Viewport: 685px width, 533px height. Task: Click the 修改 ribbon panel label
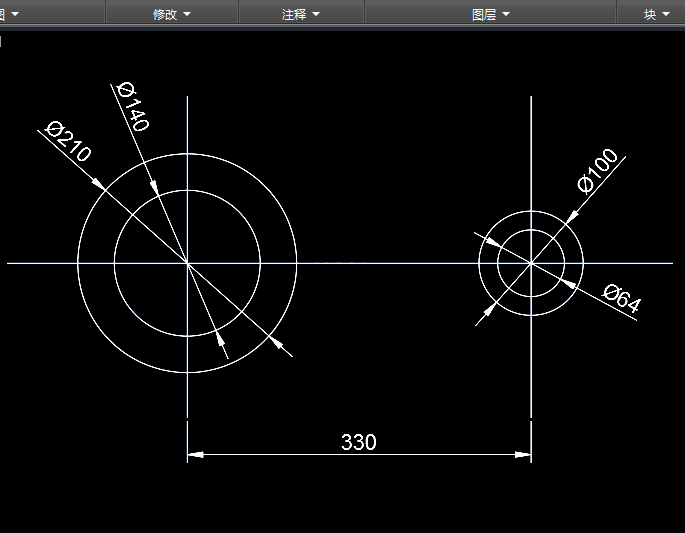pos(165,14)
